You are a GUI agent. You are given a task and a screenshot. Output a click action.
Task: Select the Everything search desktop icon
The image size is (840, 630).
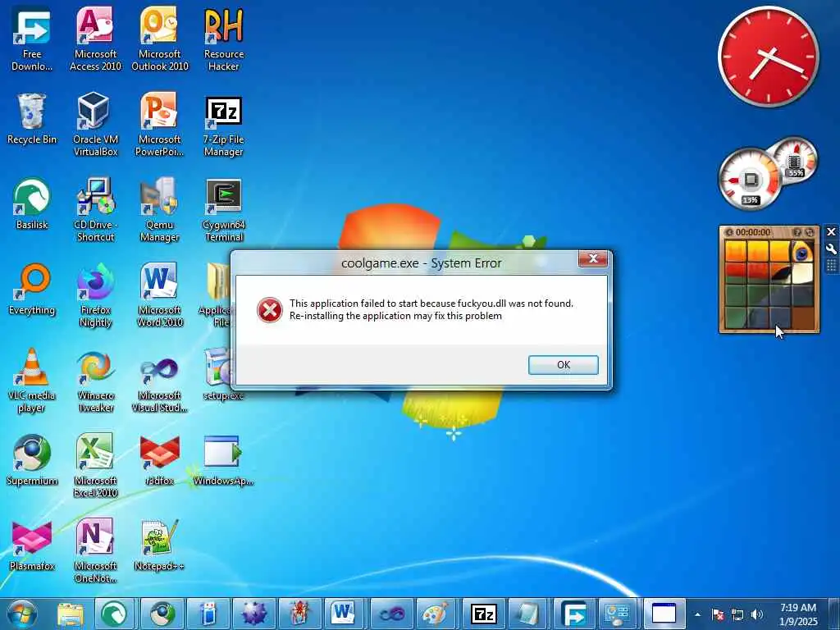click(x=32, y=290)
